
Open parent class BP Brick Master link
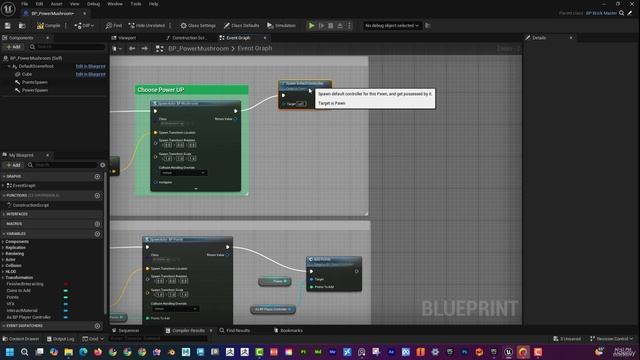602,13
